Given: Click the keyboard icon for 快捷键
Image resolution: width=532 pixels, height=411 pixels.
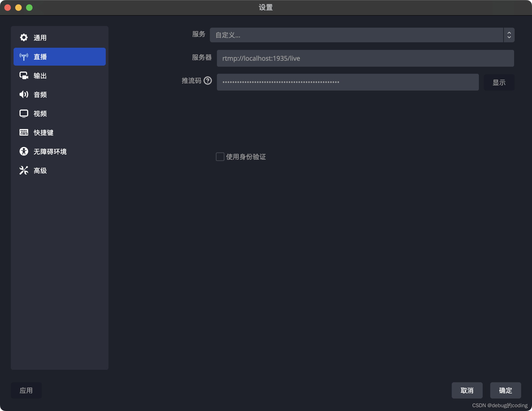Looking at the screenshot, I should pyautogui.click(x=24, y=133).
